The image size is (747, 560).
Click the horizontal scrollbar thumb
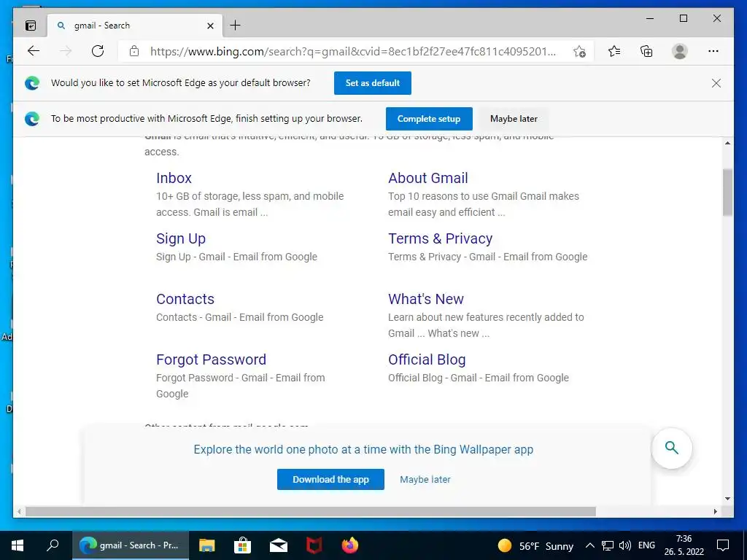[x=311, y=511]
